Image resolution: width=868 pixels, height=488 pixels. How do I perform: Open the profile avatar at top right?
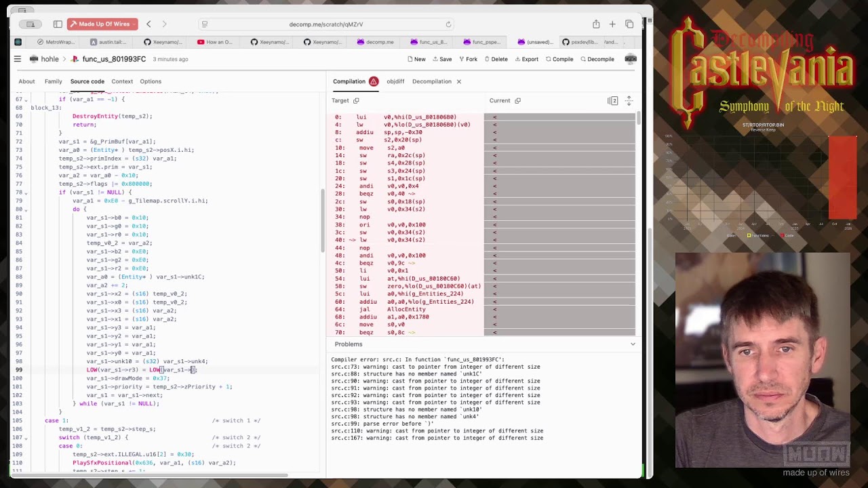631,59
